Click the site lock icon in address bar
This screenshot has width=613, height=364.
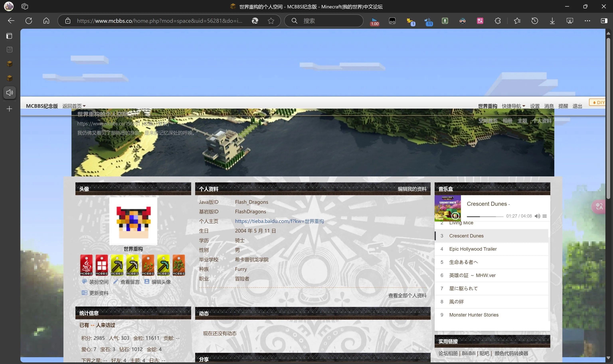pos(68,21)
